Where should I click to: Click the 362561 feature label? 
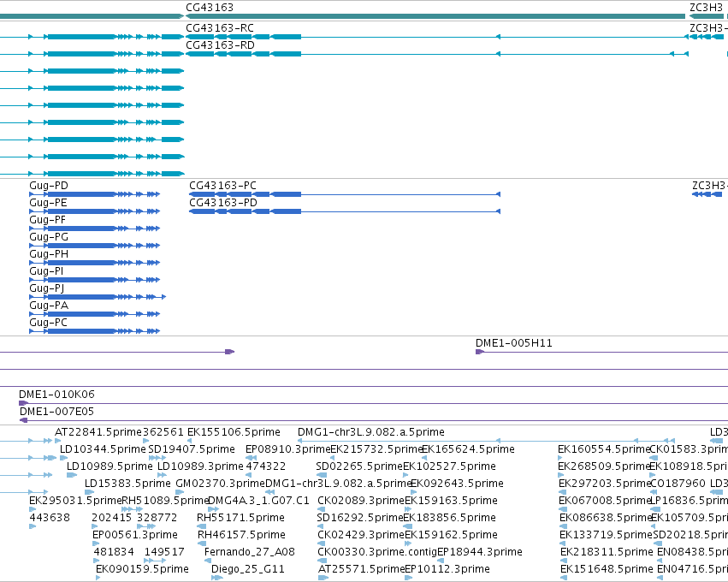tap(163, 432)
